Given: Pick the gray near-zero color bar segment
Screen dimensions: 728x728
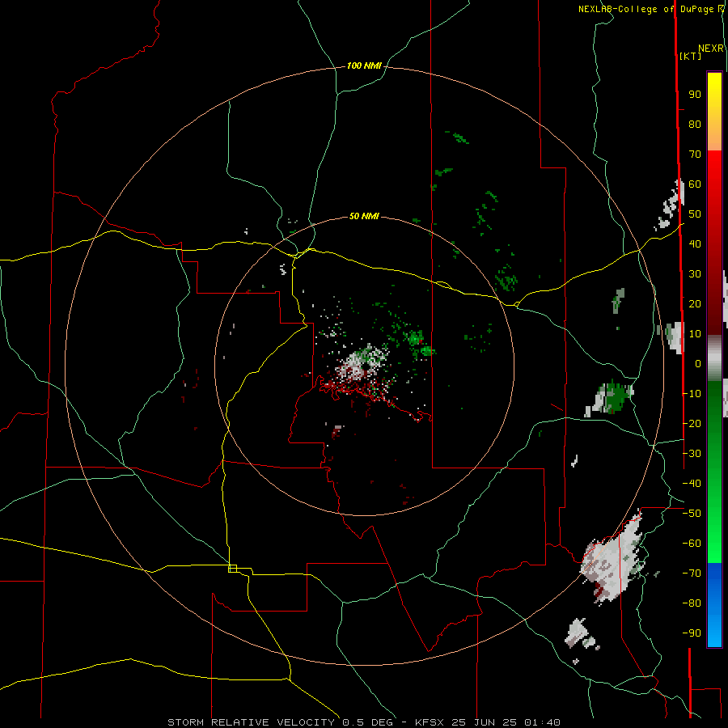Looking at the screenshot, I should [x=714, y=358].
